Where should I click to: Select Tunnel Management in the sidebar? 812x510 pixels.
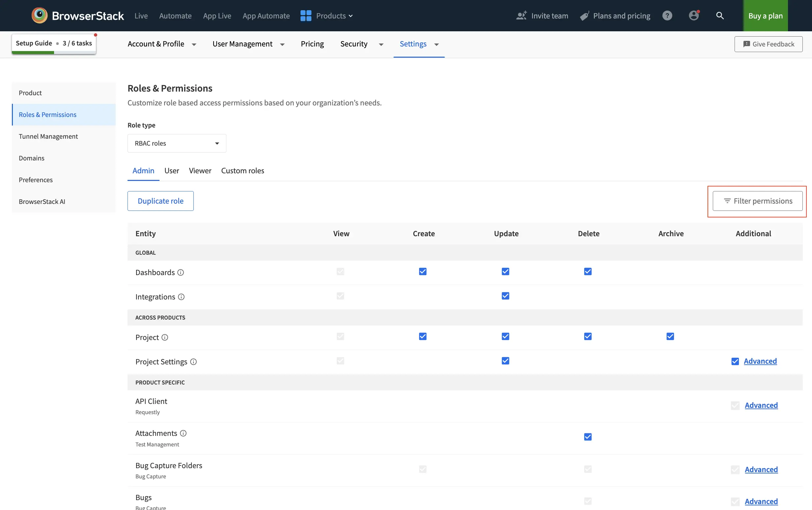[48, 136]
